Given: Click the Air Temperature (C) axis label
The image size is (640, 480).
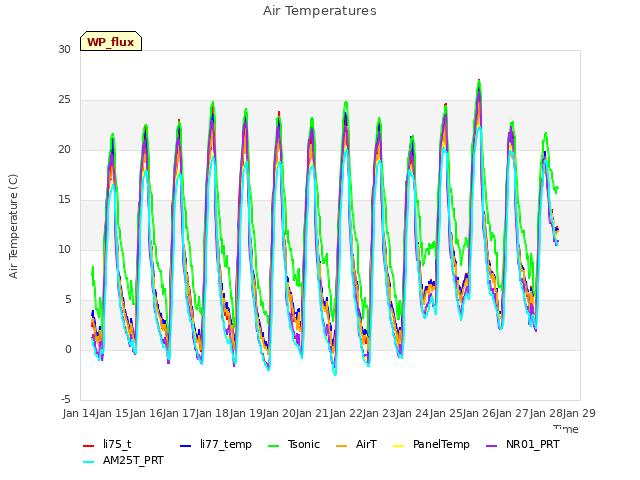Looking at the screenshot, I should (13, 227).
